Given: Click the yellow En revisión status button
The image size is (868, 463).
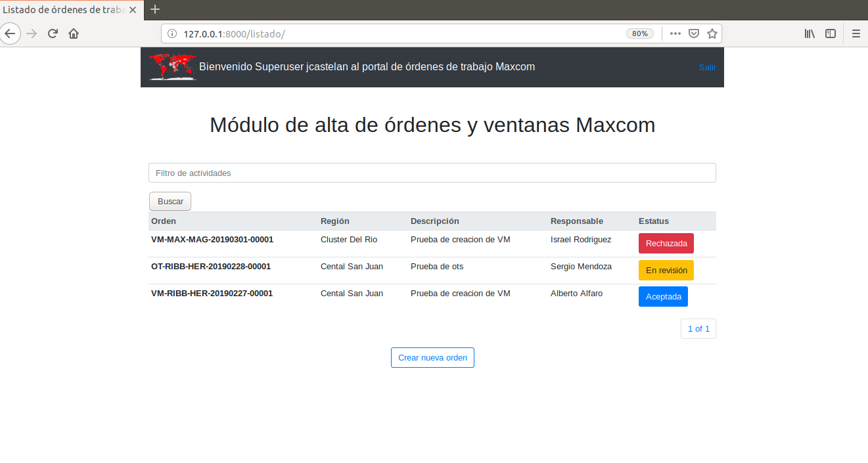Looking at the screenshot, I should (x=666, y=270).
